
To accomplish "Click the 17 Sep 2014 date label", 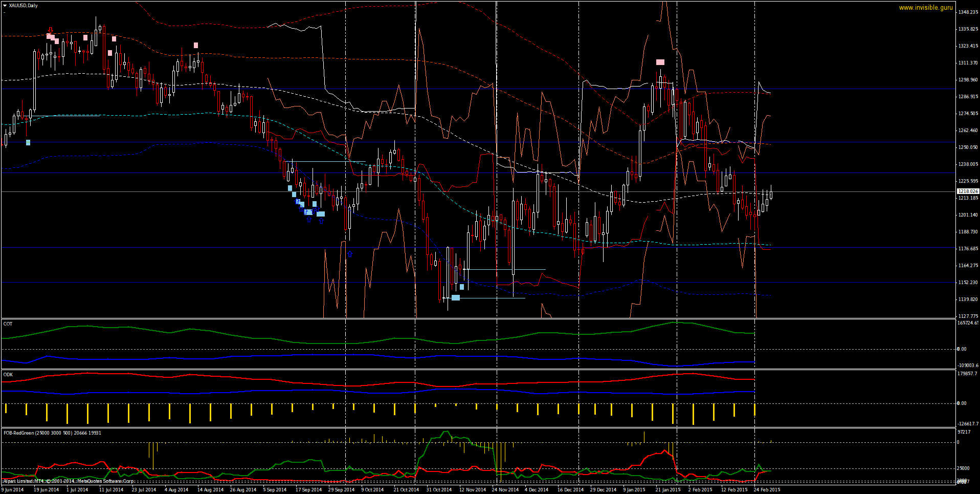I will click(308, 489).
